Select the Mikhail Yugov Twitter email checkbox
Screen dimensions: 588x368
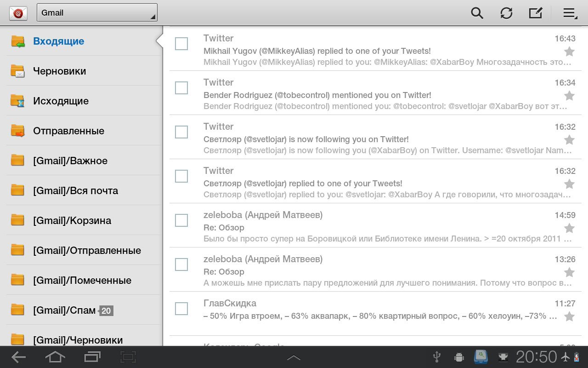[181, 44]
